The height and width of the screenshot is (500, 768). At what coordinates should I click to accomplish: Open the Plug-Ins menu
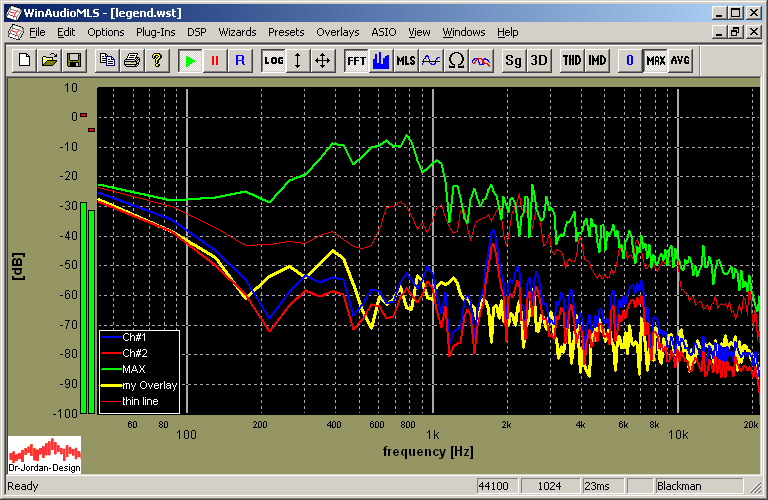click(x=155, y=32)
